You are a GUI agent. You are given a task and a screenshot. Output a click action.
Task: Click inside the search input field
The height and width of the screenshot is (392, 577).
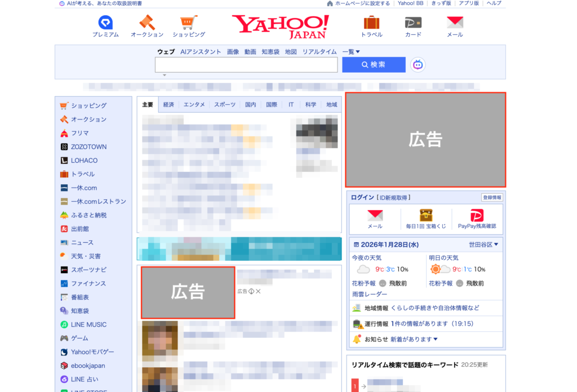pos(245,65)
